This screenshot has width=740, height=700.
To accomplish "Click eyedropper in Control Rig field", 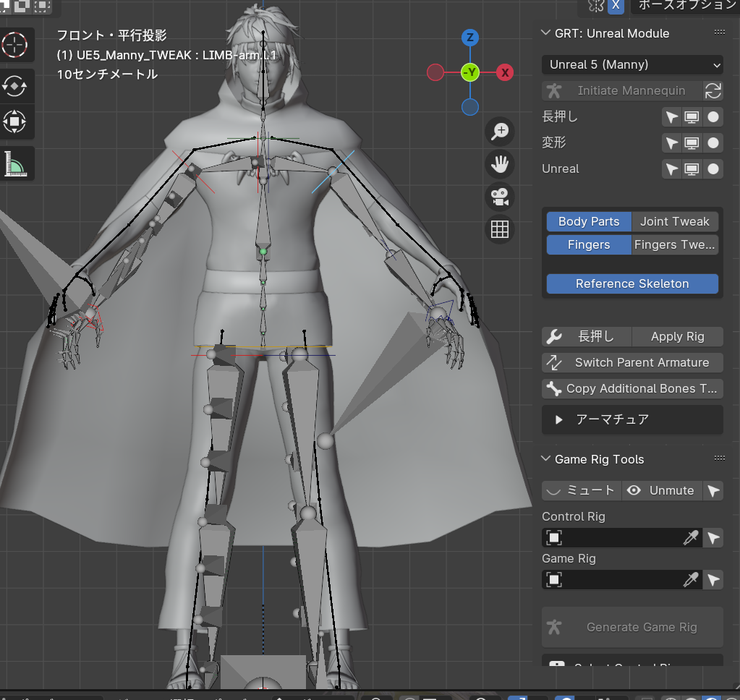I will coord(692,538).
